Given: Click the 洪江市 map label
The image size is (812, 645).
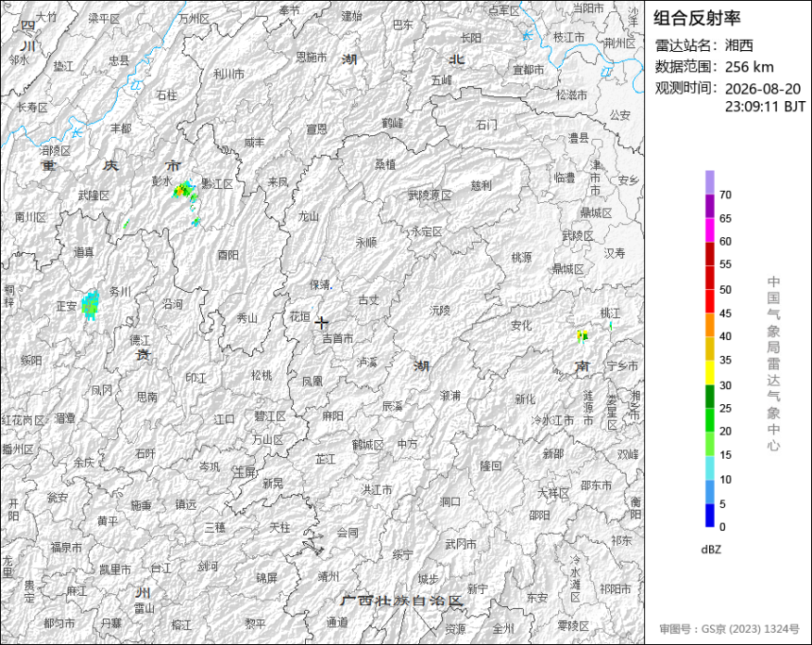Looking at the screenshot, I should pyautogui.click(x=377, y=489).
